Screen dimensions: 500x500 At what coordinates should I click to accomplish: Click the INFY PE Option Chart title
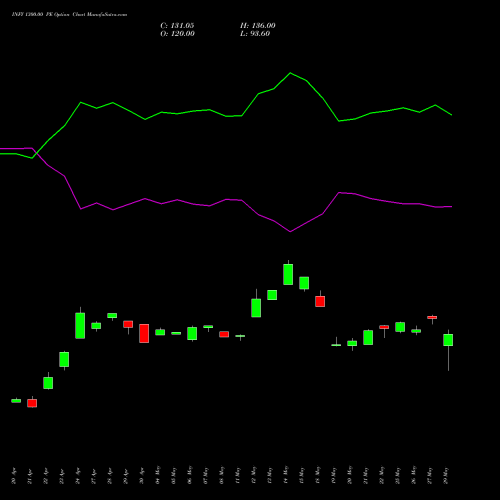tap(69, 15)
